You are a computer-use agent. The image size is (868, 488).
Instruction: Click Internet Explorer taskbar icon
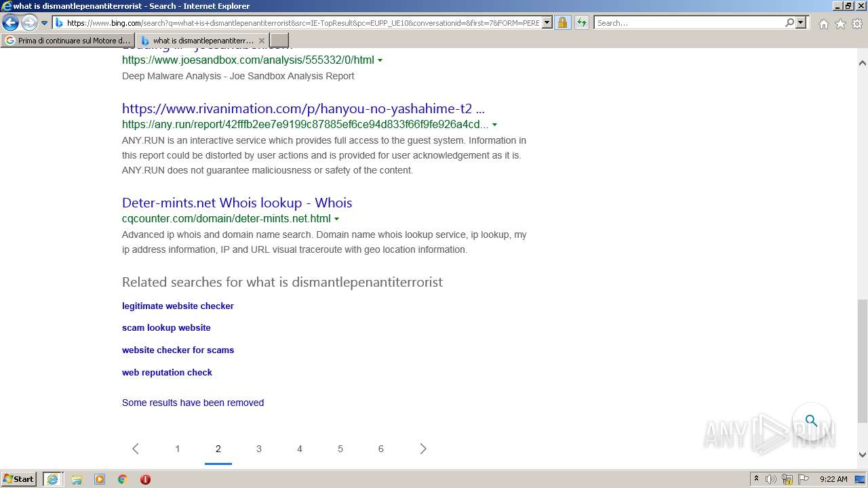[52, 479]
